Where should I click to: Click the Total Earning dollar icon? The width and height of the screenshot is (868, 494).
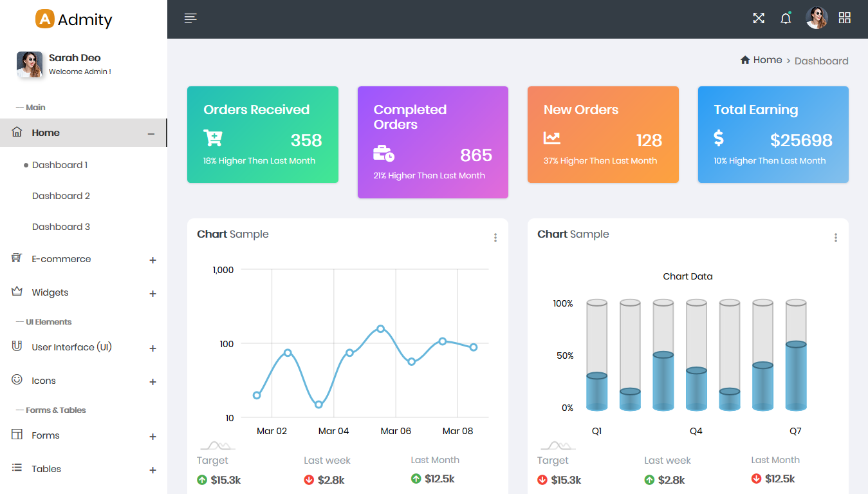click(x=719, y=138)
